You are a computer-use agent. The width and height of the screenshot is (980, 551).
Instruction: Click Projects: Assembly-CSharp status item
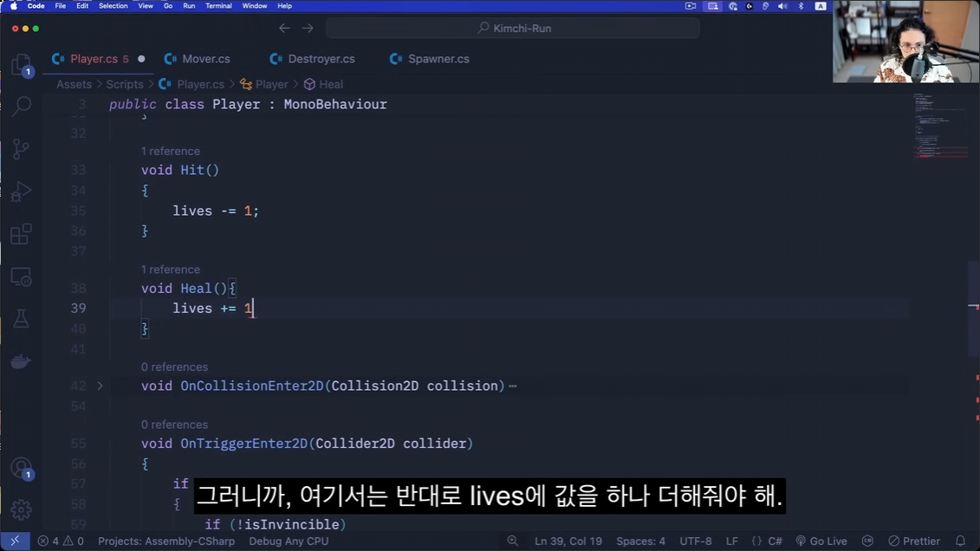coord(166,541)
